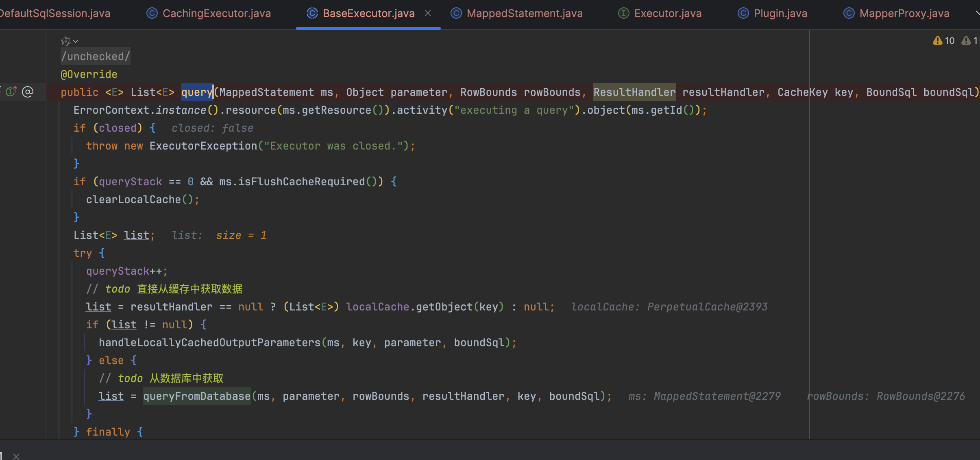Click the MappedStatement@2279 inline hint
Screen dimensions: 980x460
717,396
